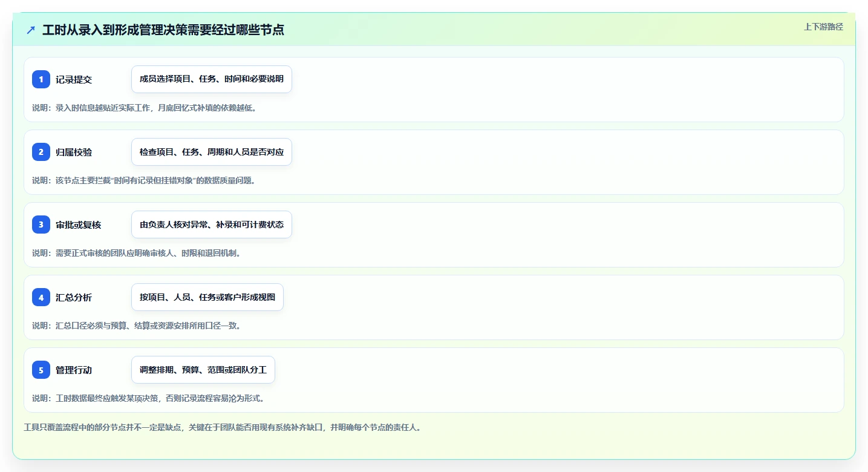
Task: Click the note 工时数据最终应触发某项决策
Action: tap(148, 398)
